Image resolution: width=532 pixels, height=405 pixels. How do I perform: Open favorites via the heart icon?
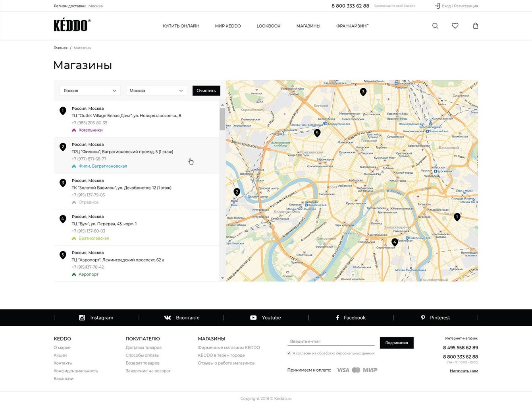[x=455, y=26]
